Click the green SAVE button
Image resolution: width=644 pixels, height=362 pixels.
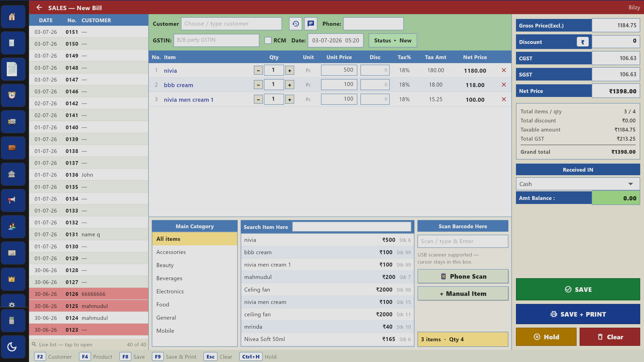(578, 289)
